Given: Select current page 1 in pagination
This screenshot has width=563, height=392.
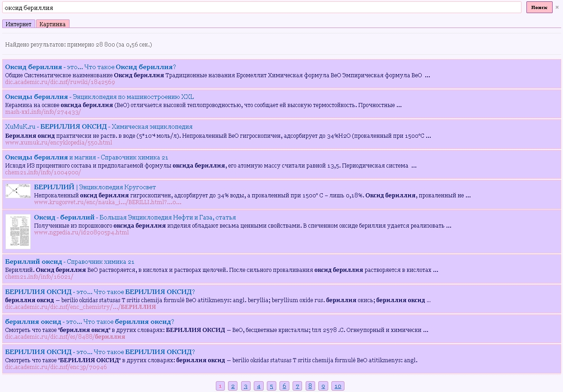Looking at the screenshot, I should 220,386.
